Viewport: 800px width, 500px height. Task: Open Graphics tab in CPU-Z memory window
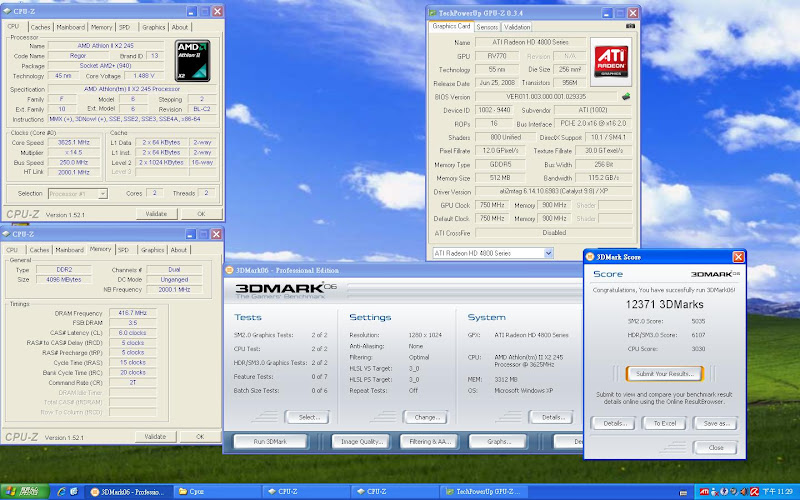pos(153,250)
